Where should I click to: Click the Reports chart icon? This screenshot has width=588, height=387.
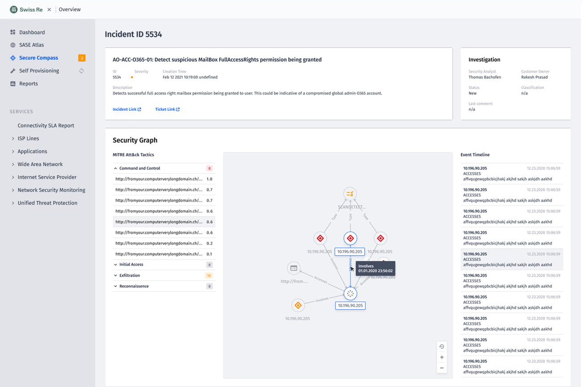(13, 84)
